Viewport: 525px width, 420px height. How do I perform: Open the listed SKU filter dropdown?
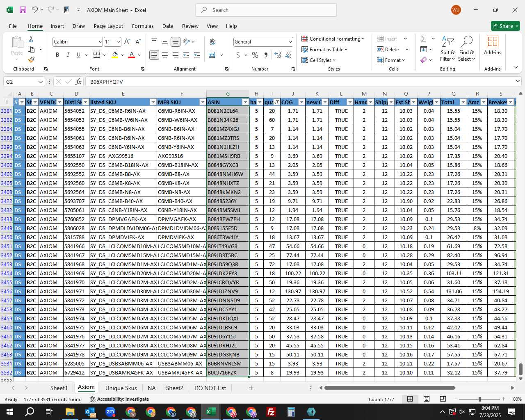(153, 102)
